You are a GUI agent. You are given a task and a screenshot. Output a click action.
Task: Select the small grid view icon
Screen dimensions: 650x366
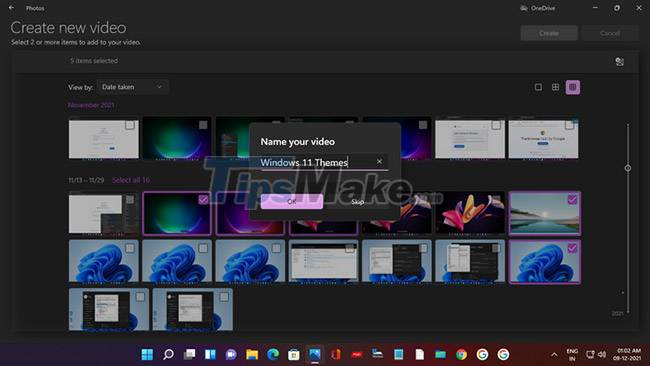point(573,87)
